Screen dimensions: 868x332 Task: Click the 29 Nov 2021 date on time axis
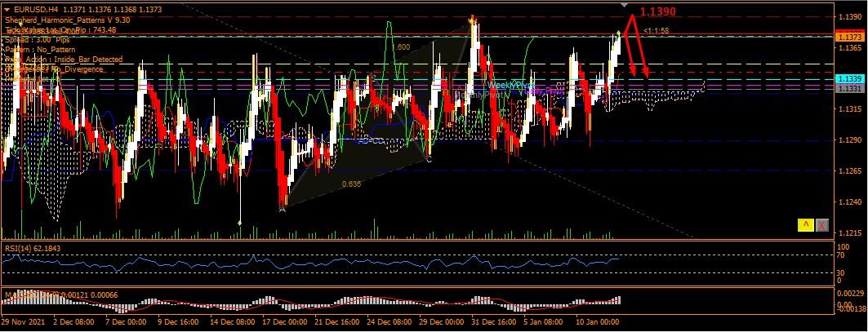point(24,323)
